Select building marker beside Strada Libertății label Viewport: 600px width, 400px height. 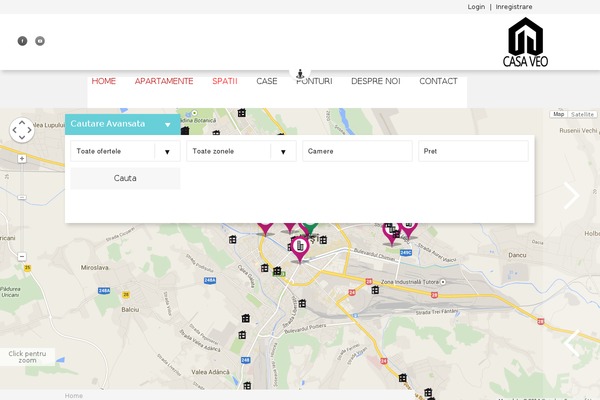point(302,304)
